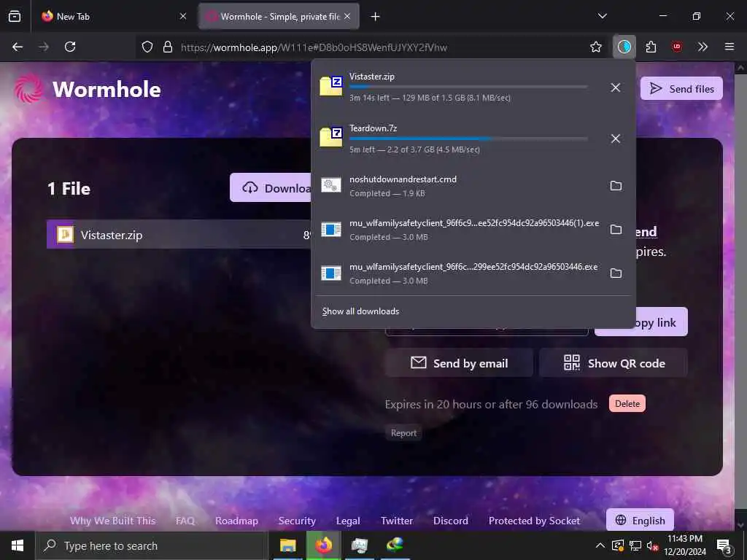Open tracking protection shield icon
The height and width of the screenshot is (560, 747).
click(147, 47)
